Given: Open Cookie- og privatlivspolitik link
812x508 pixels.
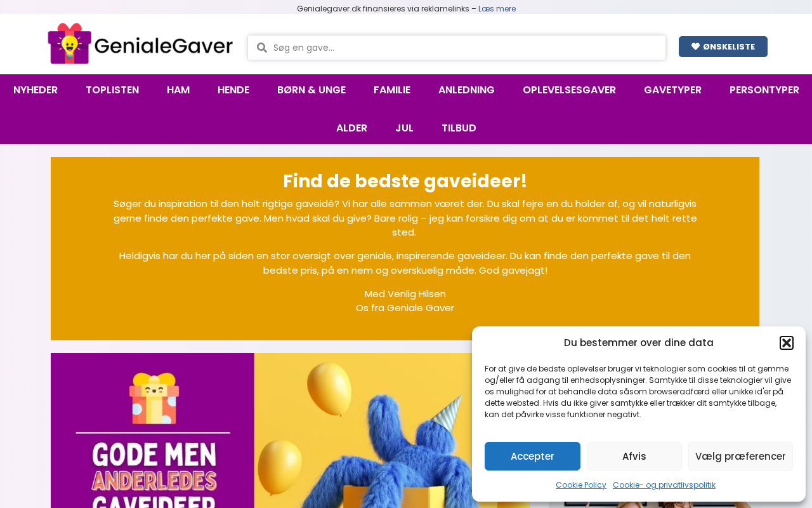Looking at the screenshot, I should pyautogui.click(x=664, y=485).
